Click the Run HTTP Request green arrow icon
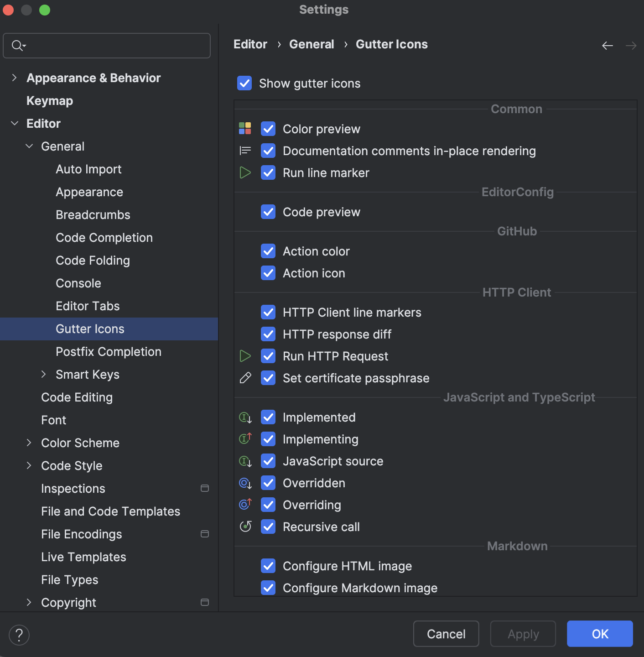The image size is (644, 657). click(245, 356)
